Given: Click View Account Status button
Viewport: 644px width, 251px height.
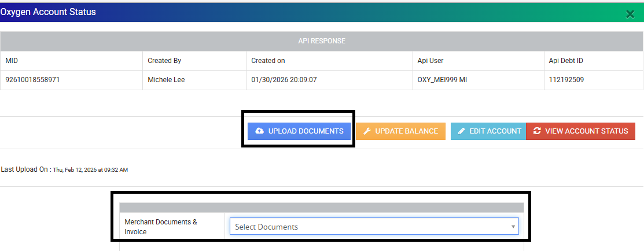Looking at the screenshot, I should pos(580,131).
